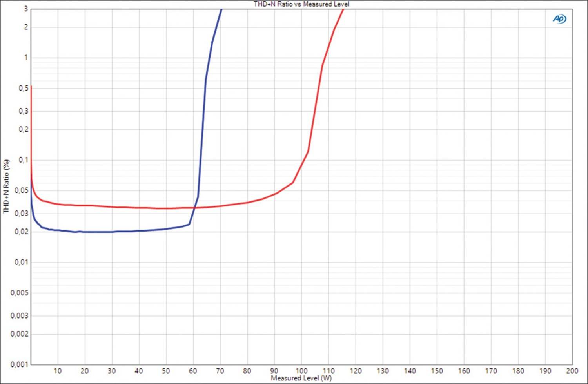
Task: Click x-axis tick label 190
Action: point(545,371)
